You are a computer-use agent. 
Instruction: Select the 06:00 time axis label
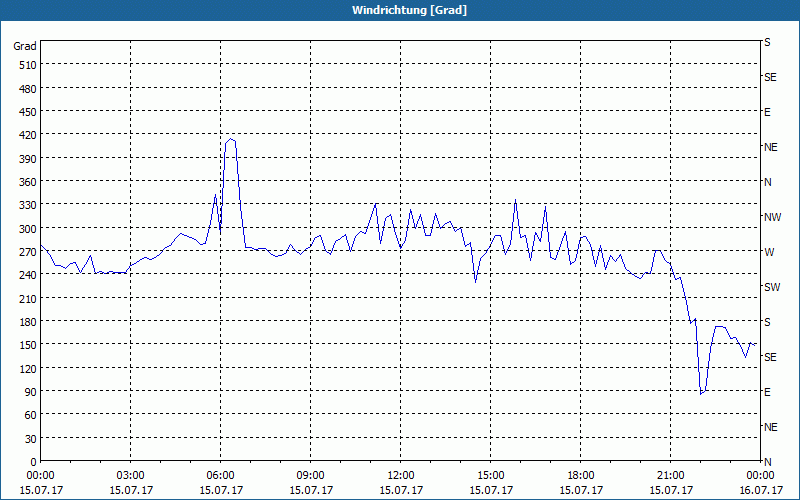coord(220,476)
